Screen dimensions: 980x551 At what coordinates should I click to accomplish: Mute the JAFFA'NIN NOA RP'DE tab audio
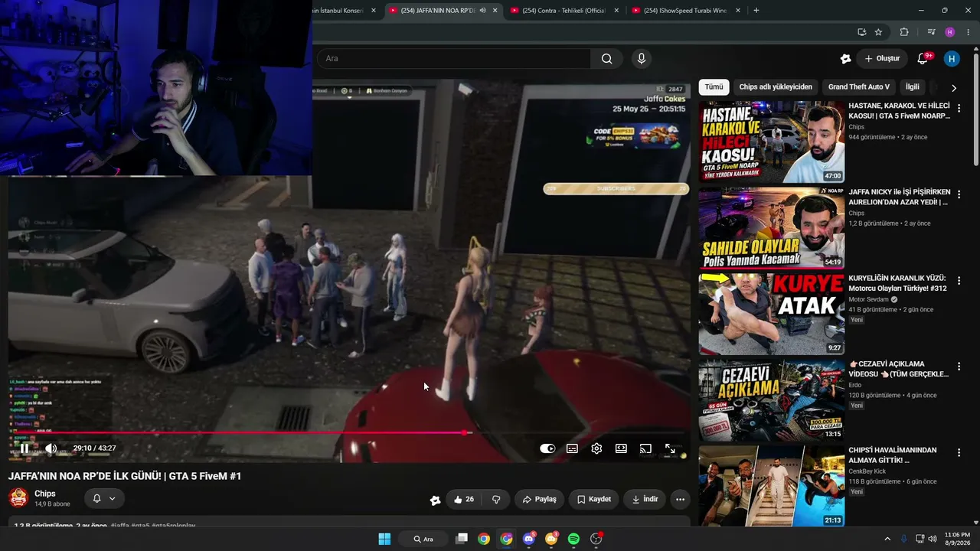tap(482, 11)
